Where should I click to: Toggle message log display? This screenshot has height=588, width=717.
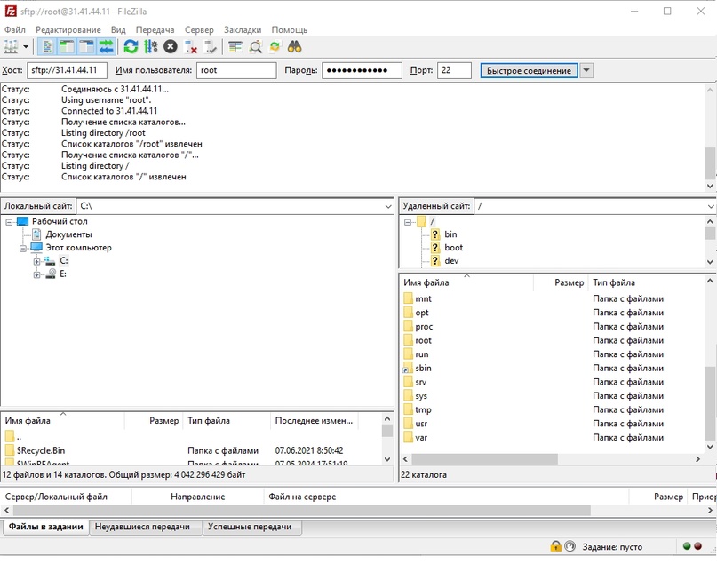46,46
